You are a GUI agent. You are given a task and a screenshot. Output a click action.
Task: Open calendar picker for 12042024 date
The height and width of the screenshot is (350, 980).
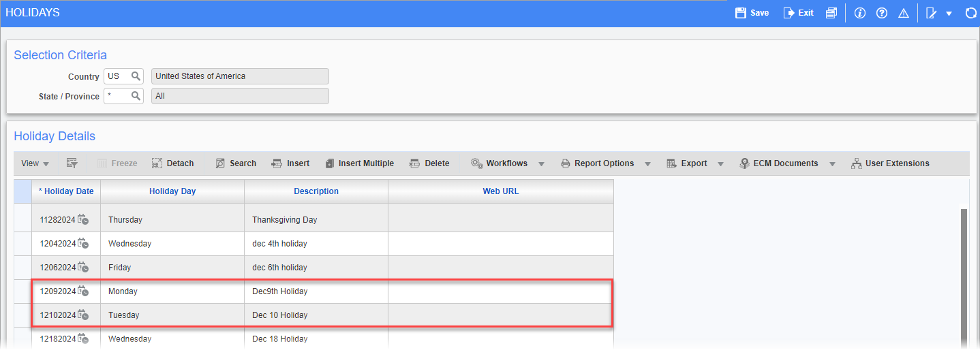click(83, 243)
